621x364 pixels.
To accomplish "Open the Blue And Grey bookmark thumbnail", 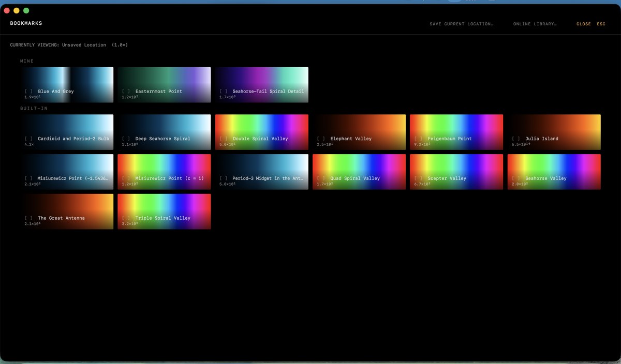I will pos(68,85).
